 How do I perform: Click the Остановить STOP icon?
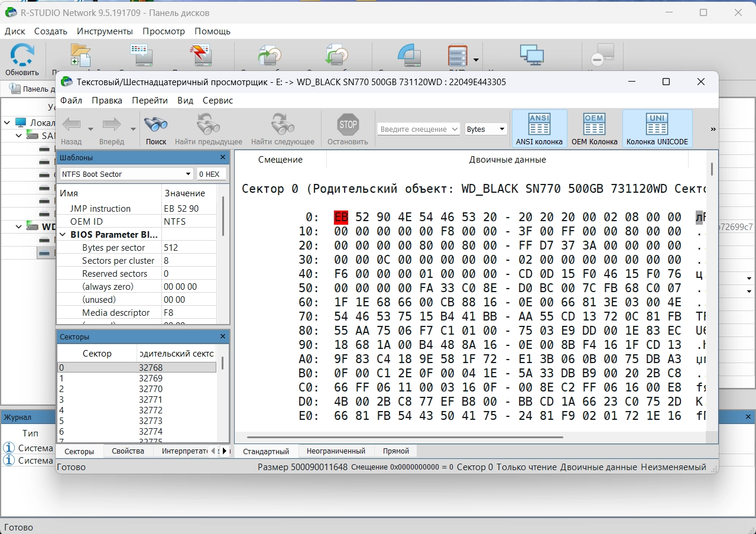point(348,124)
